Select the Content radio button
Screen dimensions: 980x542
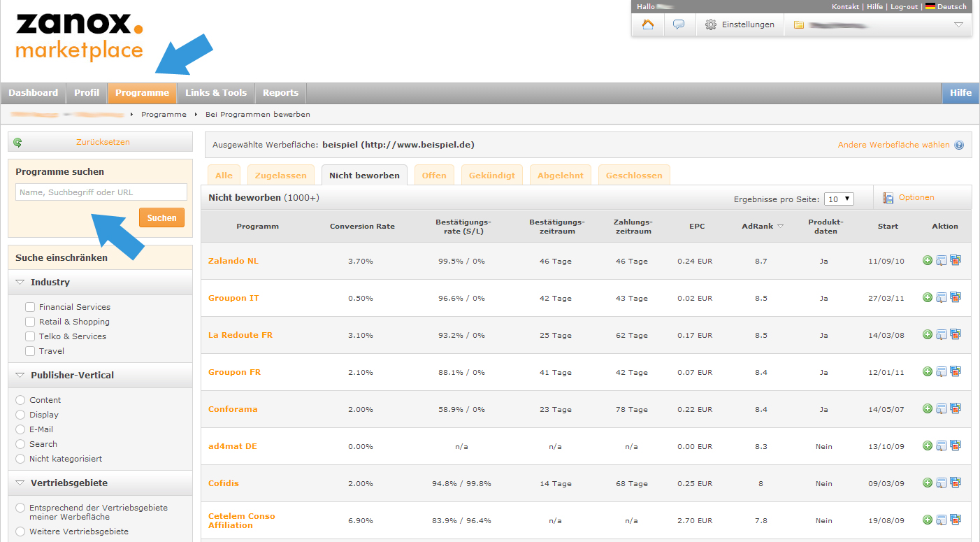tap(20, 400)
